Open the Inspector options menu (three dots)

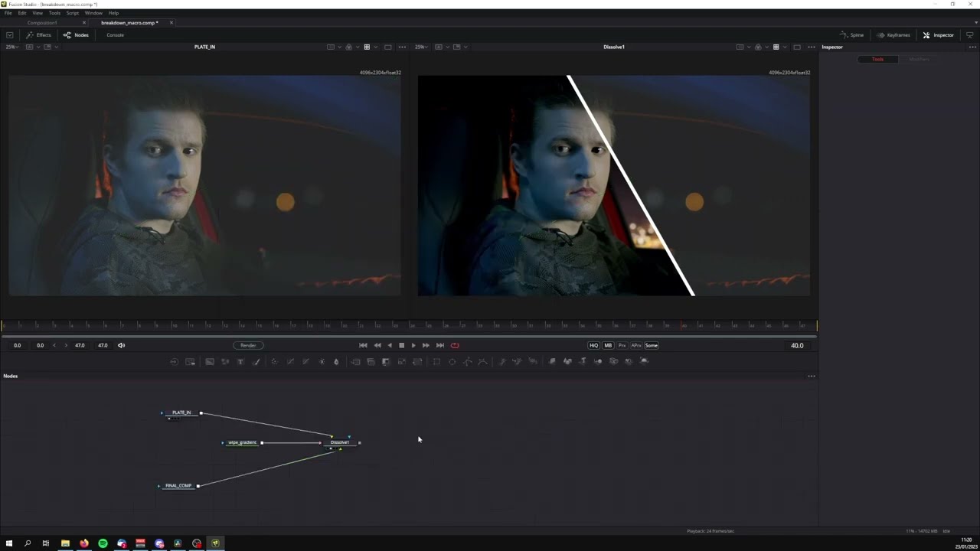pyautogui.click(x=973, y=47)
